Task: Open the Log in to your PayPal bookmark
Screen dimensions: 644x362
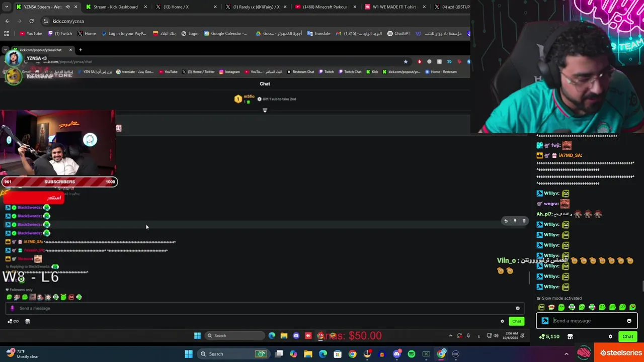Action: pos(124,34)
